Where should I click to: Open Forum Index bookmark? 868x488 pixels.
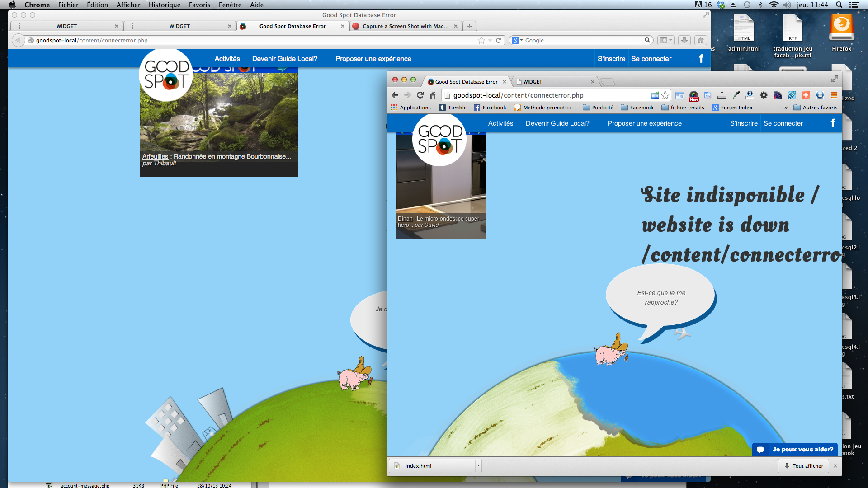point(732,108)
